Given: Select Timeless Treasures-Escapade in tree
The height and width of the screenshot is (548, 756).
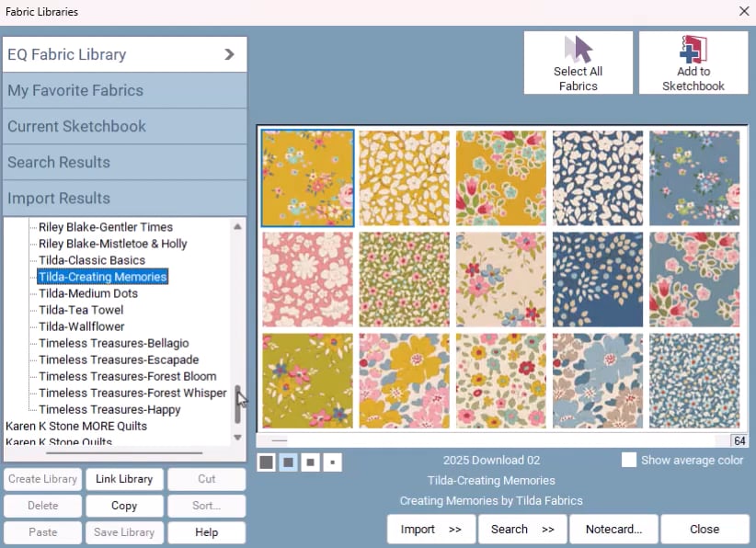Looking at the screenshot, I should 119,360.
